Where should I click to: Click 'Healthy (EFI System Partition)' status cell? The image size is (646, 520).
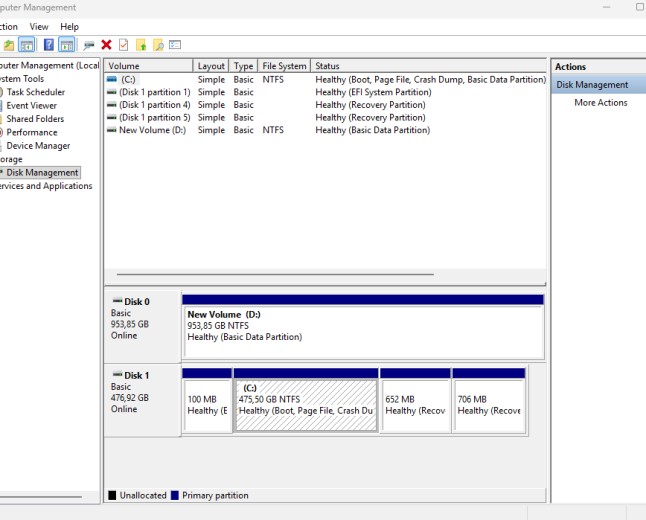click(373, 92)
